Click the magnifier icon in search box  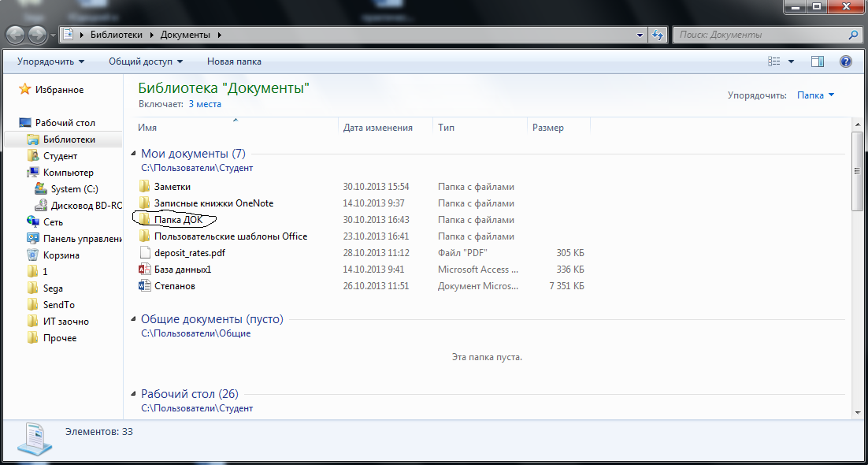click(853, 35)
